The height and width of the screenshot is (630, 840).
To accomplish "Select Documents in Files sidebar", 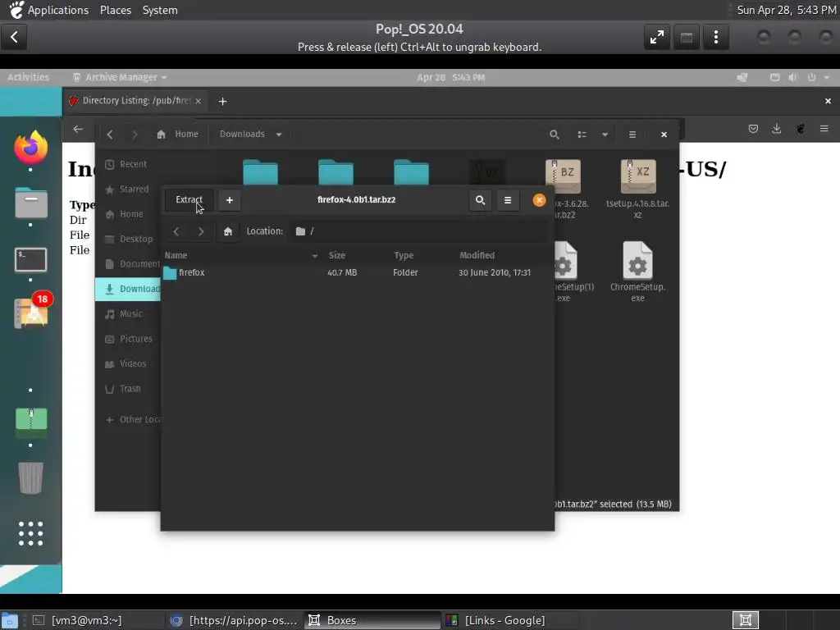I will point(127,264).
